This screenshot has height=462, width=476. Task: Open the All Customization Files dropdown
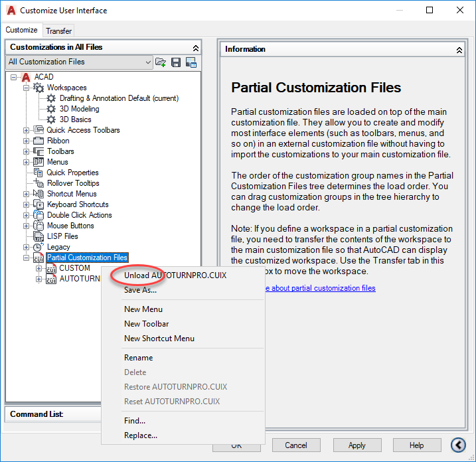[79, 62]
